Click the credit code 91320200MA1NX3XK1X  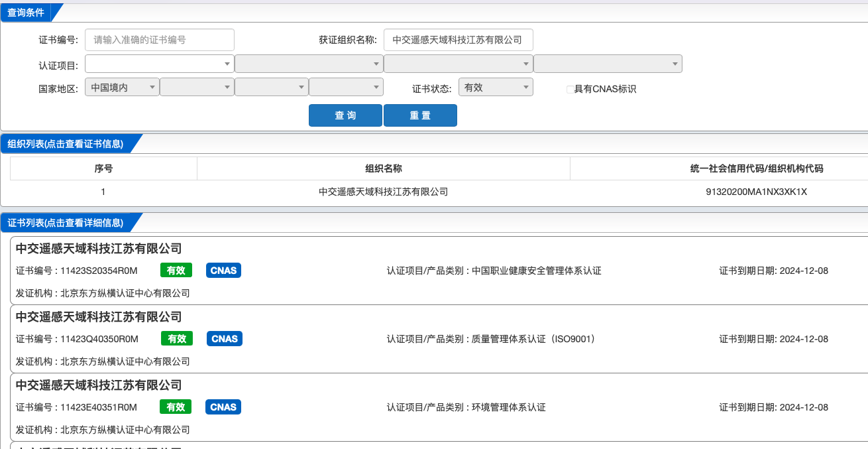[x=757, y=192]
